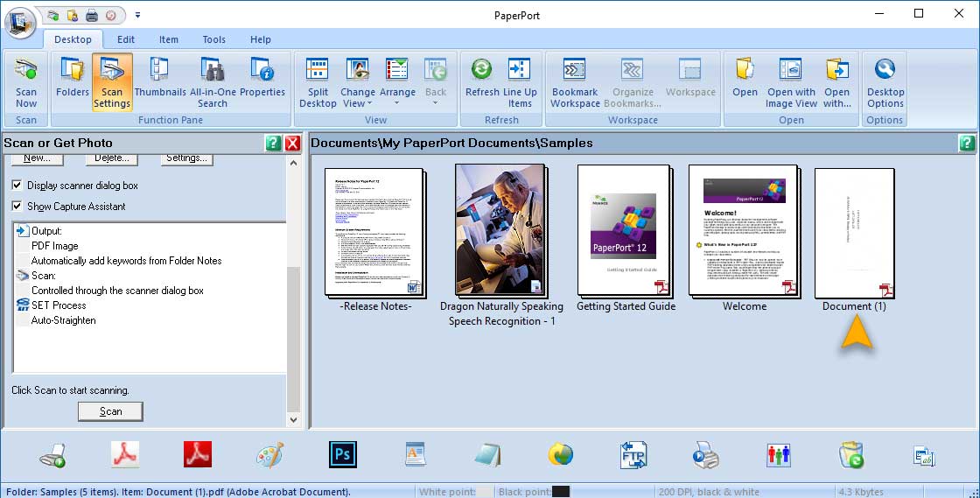Screen dimensions: 980x498
Task: Click the PaperPort application orb button
Action: tap(20, 22)
